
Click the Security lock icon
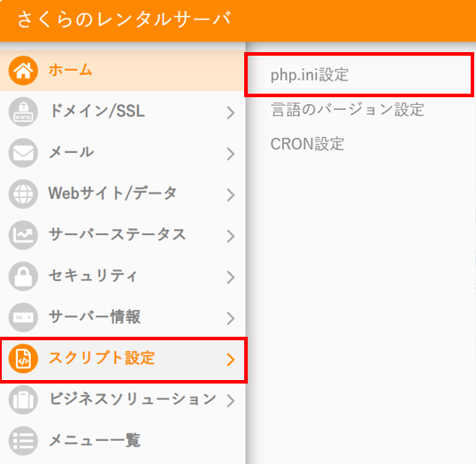(x=23, y=277)
